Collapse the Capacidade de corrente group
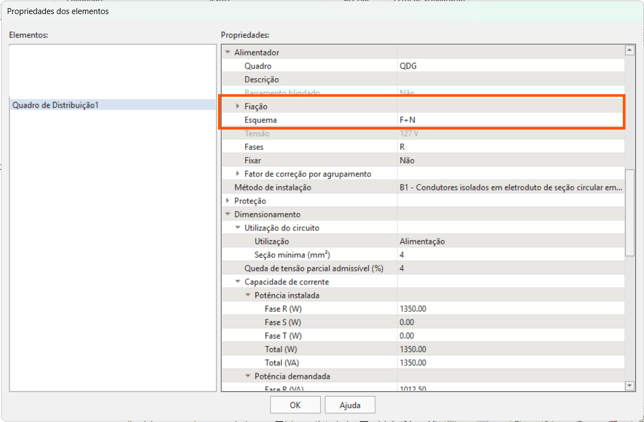Screen dimensions: 644x422 tap(238, 282)
